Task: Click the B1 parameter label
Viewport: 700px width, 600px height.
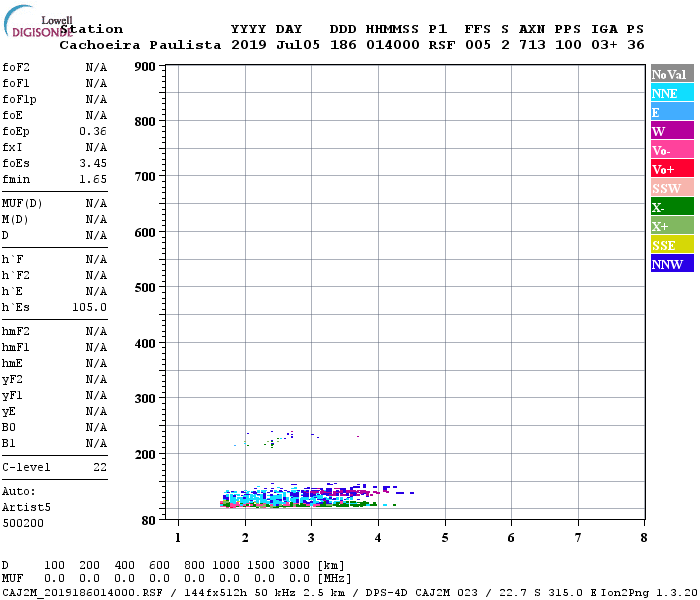Action: point(9,444)
